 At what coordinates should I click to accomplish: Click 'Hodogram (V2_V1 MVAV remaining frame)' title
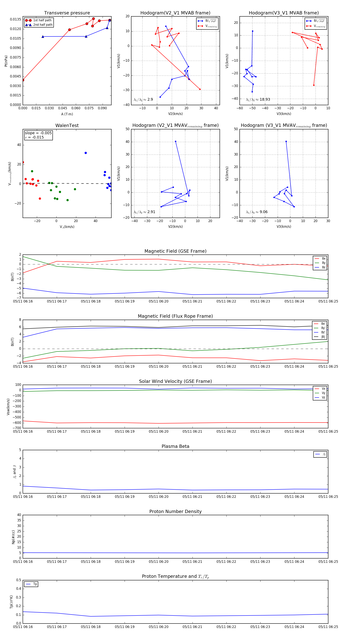click(175, 125)
